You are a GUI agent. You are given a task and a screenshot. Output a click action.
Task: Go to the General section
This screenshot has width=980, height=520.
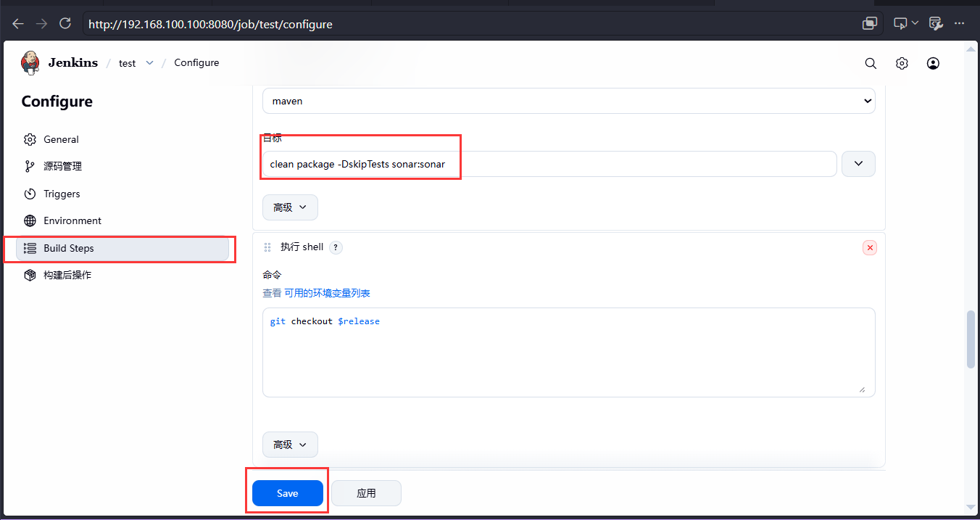click(x=123, y=139)
